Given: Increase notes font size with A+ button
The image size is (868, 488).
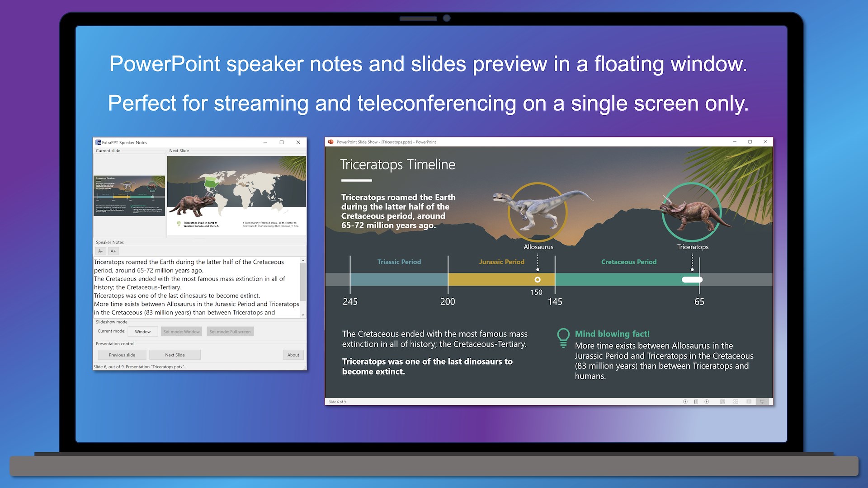Looking at the screenshot, I should click(113, 251).
